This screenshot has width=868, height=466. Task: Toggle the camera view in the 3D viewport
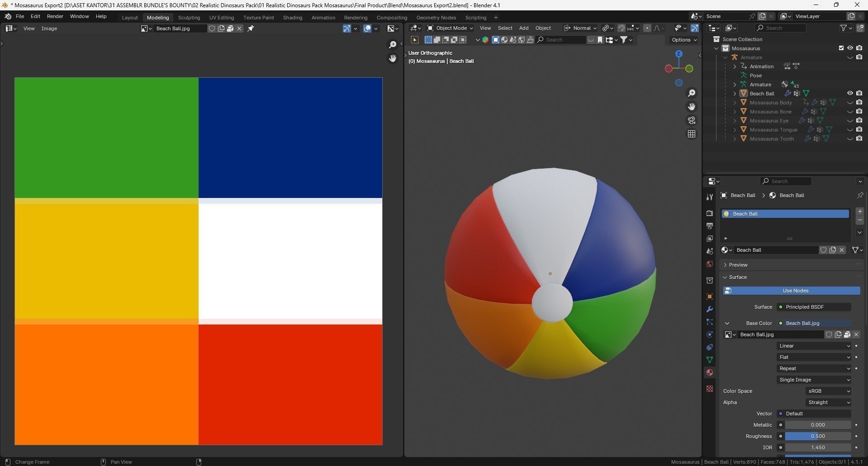pos(692,120)
